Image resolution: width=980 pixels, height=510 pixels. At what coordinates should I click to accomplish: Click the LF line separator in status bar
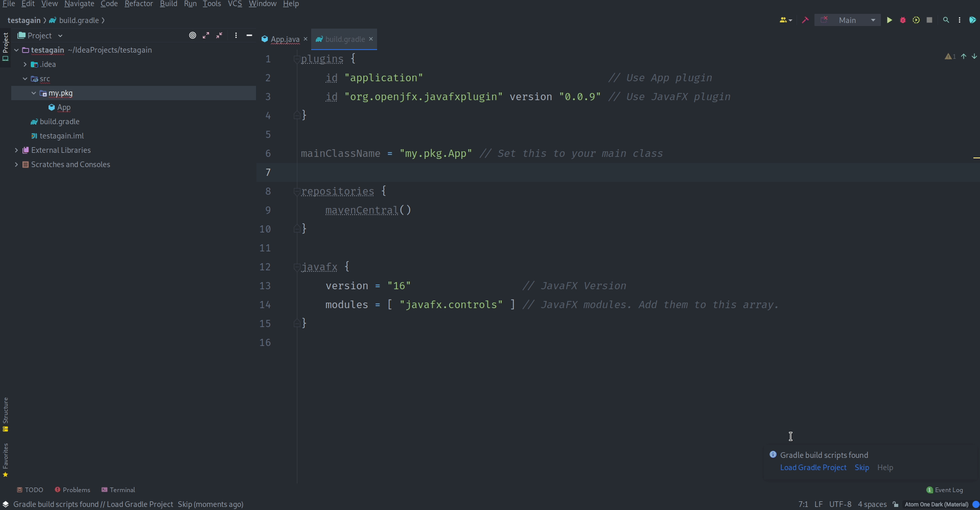pyautogui.click(x=819, y=504)
